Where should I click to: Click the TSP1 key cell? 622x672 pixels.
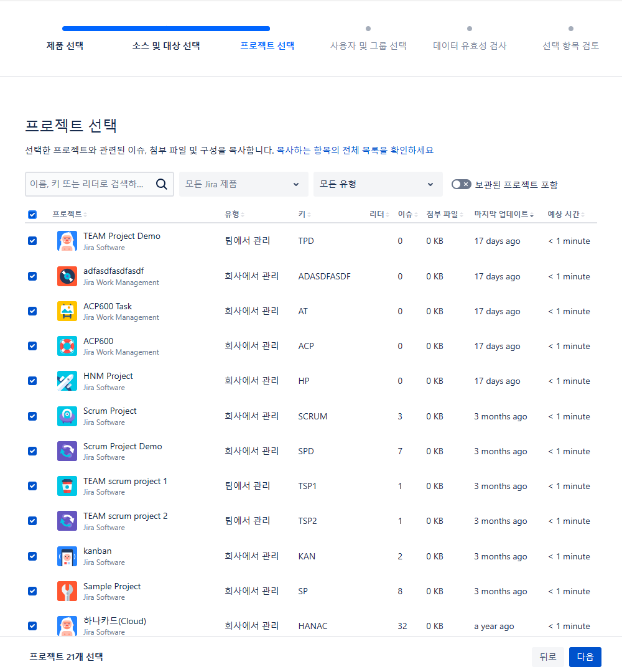[x=307, y=486]
